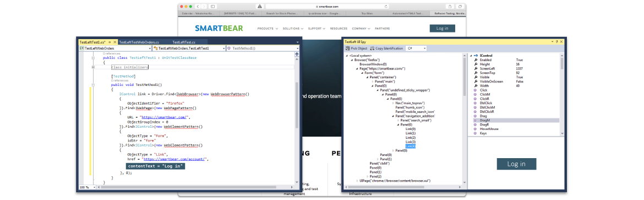Screen dimensions: 644x200
Task: Collapse the Browser("firefox") tree node
Action: click(352, 60)
